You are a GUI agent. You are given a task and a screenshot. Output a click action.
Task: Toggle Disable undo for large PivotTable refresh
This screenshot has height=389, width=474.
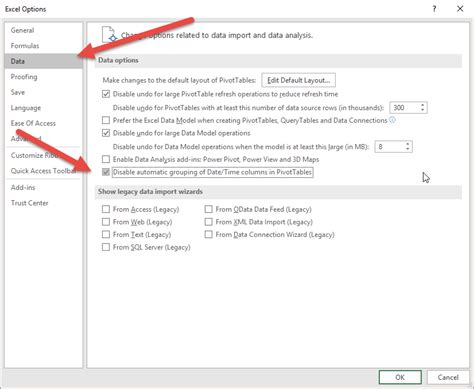tap(106, 94)
